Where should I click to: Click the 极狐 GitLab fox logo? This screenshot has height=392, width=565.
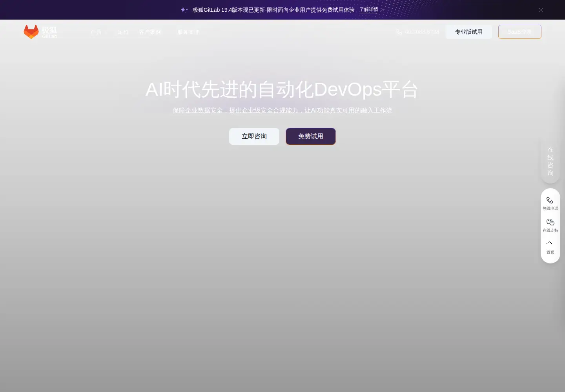[40, 32]
